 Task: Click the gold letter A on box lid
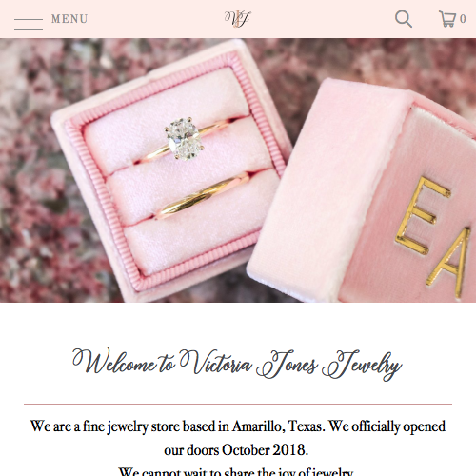[x=450, y=262]
